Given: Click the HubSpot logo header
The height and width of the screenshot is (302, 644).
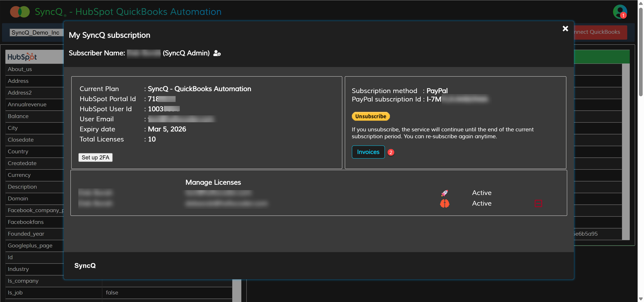Looking at the screenshot, I should click(x=22, y=57).
